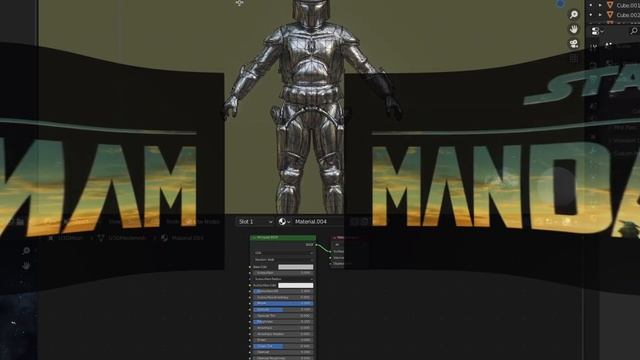This screenshot has width=640, height=360.
Task: Click the Clearcoat slider
Action: (283, 352)
